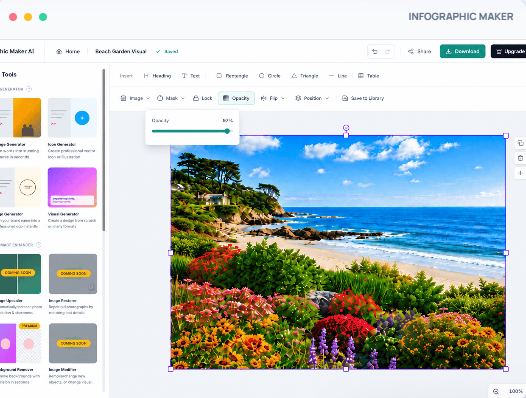
Task: Click the duplicate icon beside the image
Action: 520,143
